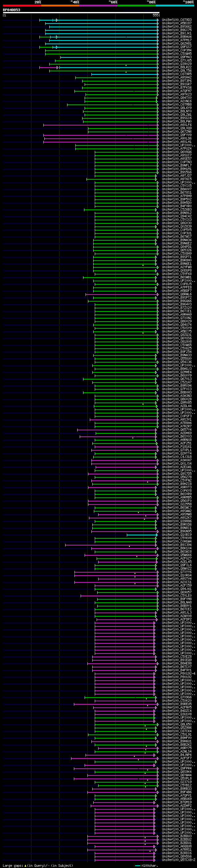The height and width of the screenshot is (868, 197).
Task: Select hit UniRef100_A7PUZ4
Action: coord(176,149)
